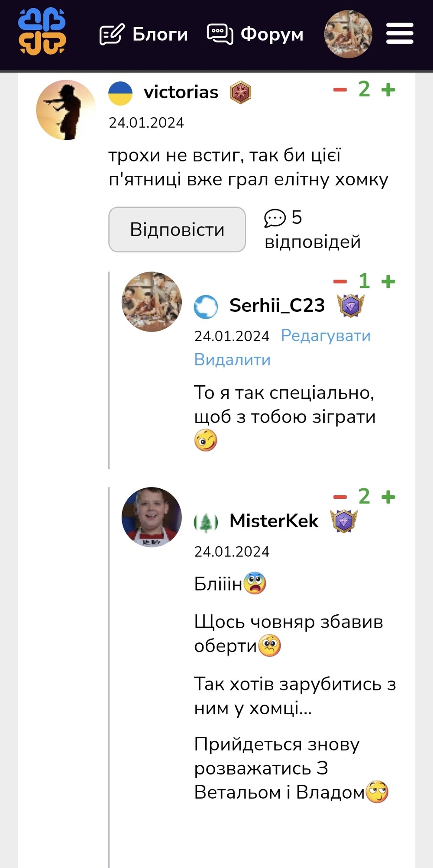
Task: Open the site logo home page
Action: [x=42, y=32]
